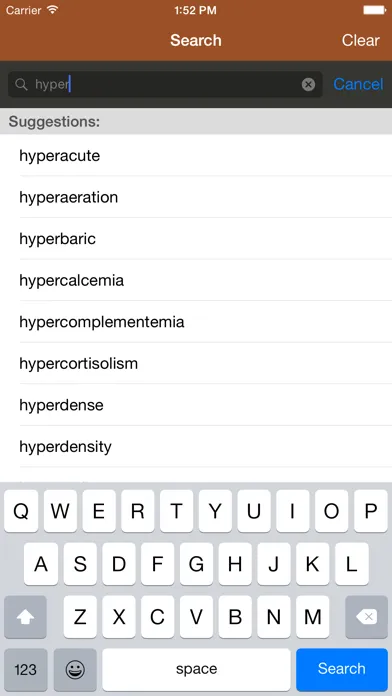Screen dimensions: 392x696
Task: Choose hypercomplementemia from the list
Action: [196, 322]
